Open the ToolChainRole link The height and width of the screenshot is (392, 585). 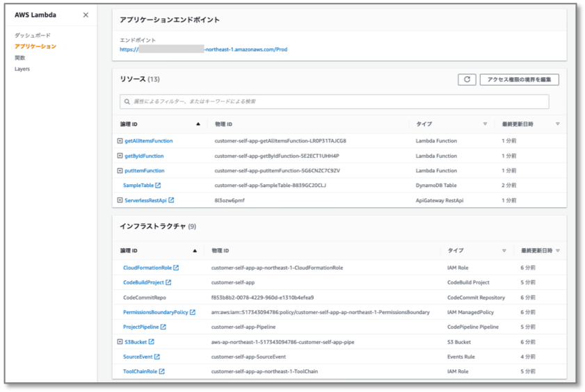[141, 372]
